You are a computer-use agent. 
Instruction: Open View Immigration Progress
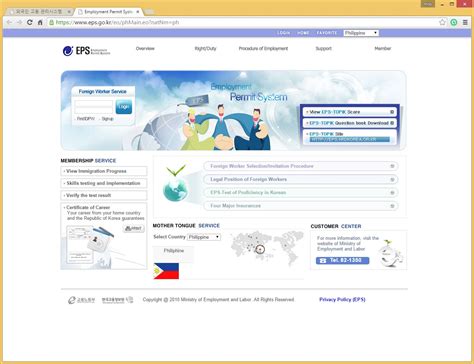coord(104,171)
